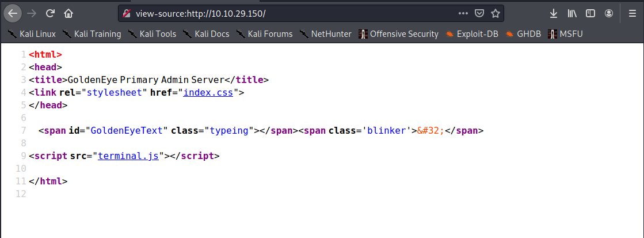Open Kali Training bookmark
Screen dimensions: 644x238
(92, 34)
